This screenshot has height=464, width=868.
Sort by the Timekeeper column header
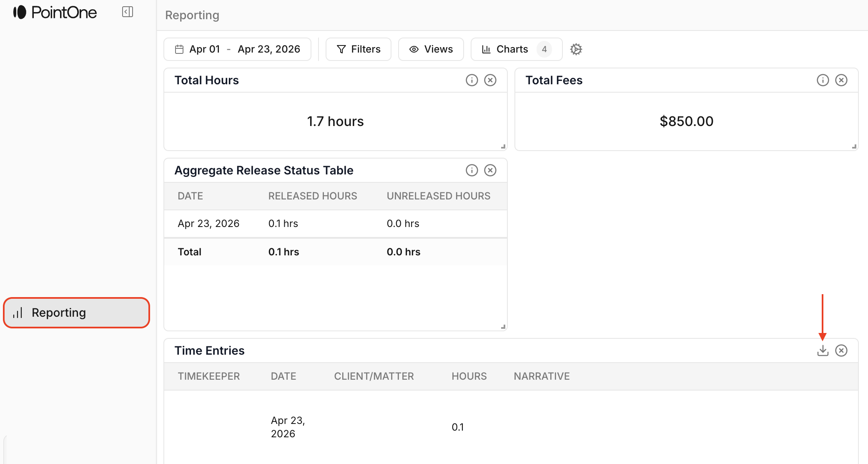209,376
